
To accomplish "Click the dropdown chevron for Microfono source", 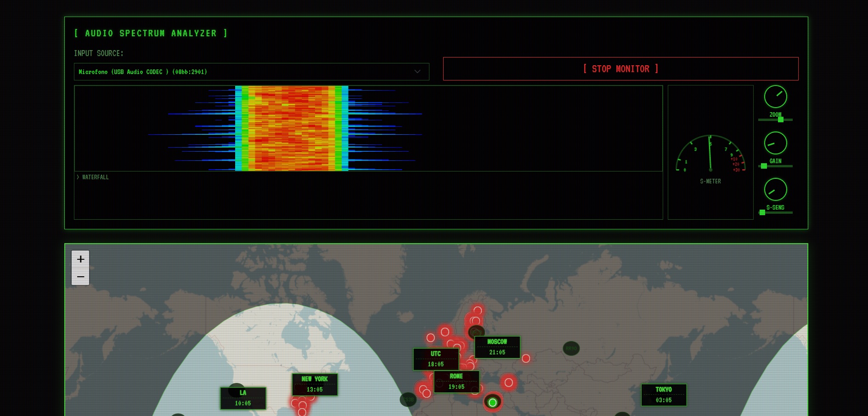I will click(x=417, y=72).
